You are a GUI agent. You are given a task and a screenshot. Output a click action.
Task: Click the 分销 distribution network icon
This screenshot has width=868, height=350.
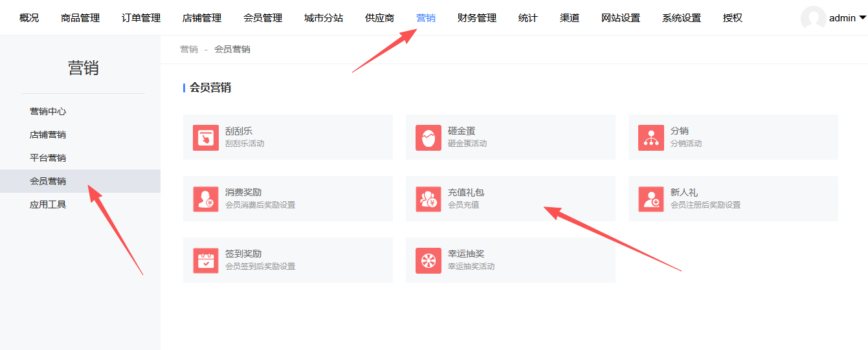coord(651,137)
